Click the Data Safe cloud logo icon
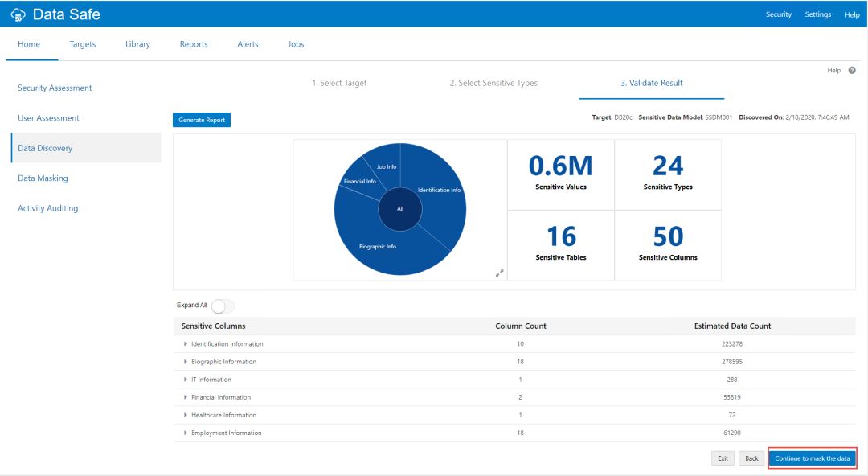Viewport: 868px width, 476px height. click(x=18, y=14)
